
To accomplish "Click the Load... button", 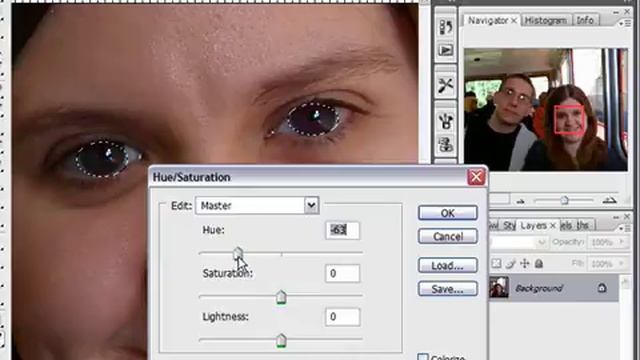I will pos(448,266).
